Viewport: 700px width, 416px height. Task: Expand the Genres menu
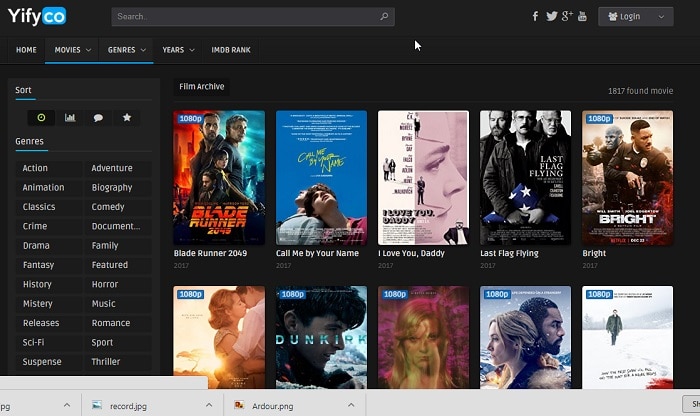[126, 50]
